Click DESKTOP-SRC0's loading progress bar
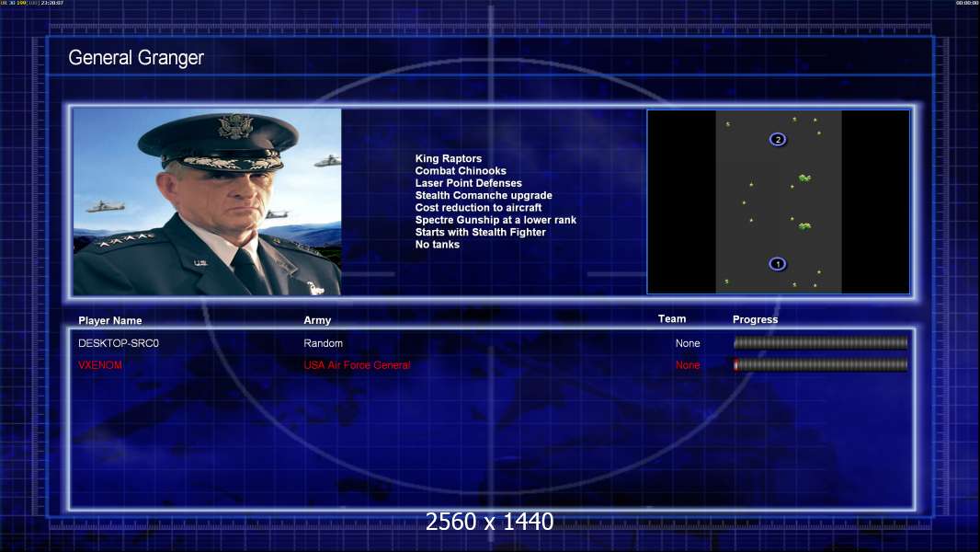Viewport: 980px width, 552px height. 820,342
